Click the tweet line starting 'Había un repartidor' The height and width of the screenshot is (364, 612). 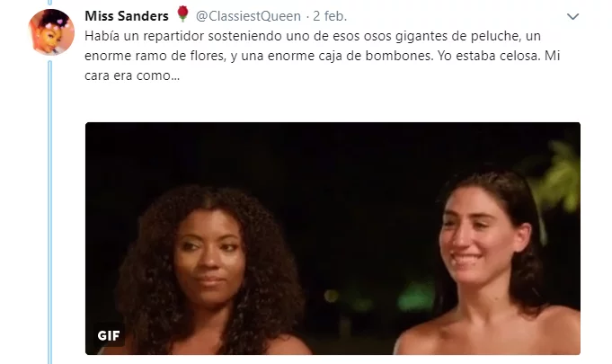pyautogui.click(x=313, y=36)
